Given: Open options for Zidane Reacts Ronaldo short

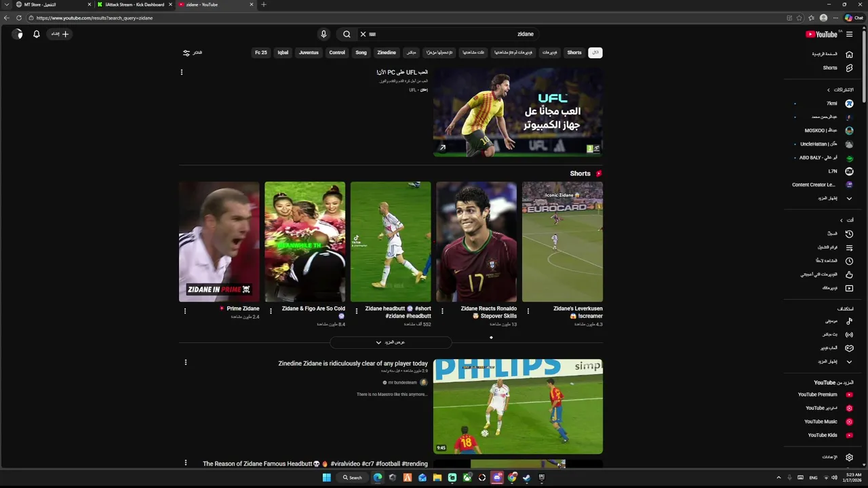Looking at the screenshot, I should 442,311.
